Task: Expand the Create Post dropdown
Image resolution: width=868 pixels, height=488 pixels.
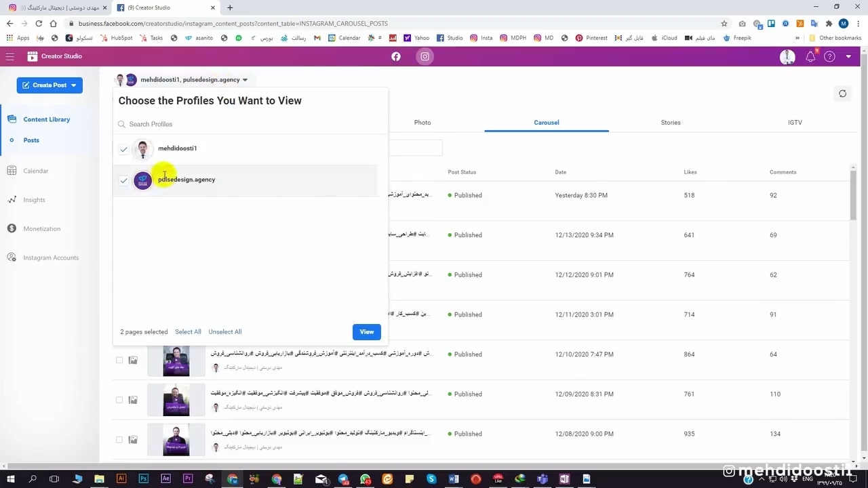Action: pyautogui.click(x=73, y=85)
